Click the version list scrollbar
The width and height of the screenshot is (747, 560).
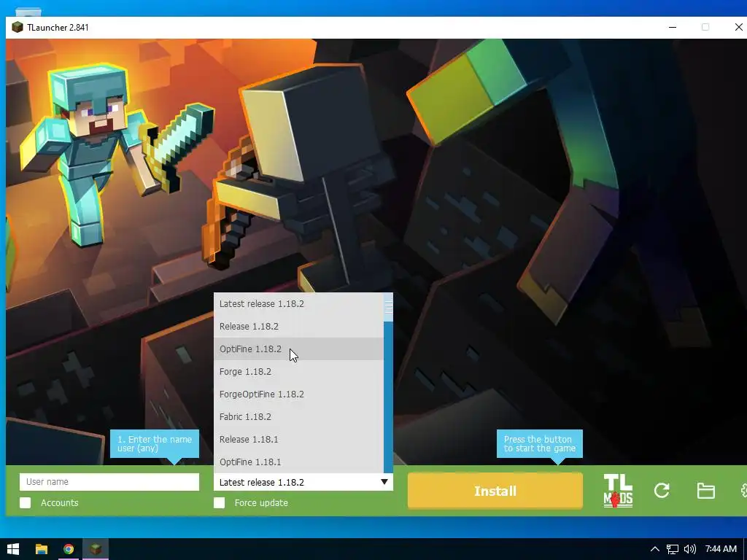(x=388, y=384)
